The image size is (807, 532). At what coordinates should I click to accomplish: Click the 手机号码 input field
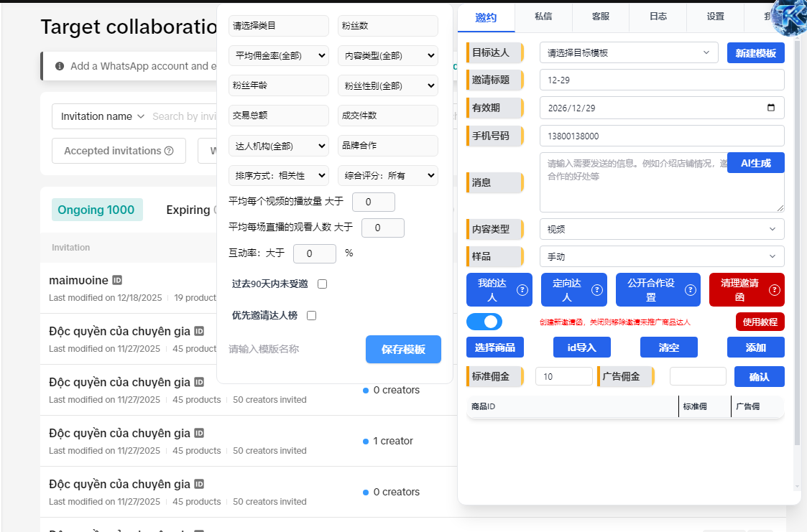coord(661,136)
